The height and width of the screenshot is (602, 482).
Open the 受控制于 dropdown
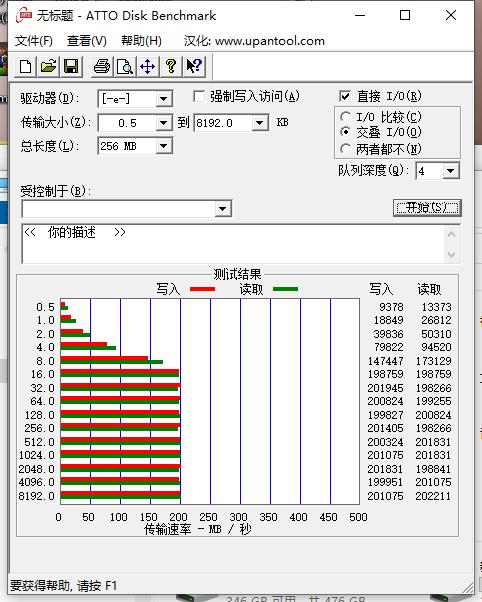coord(222,209)
